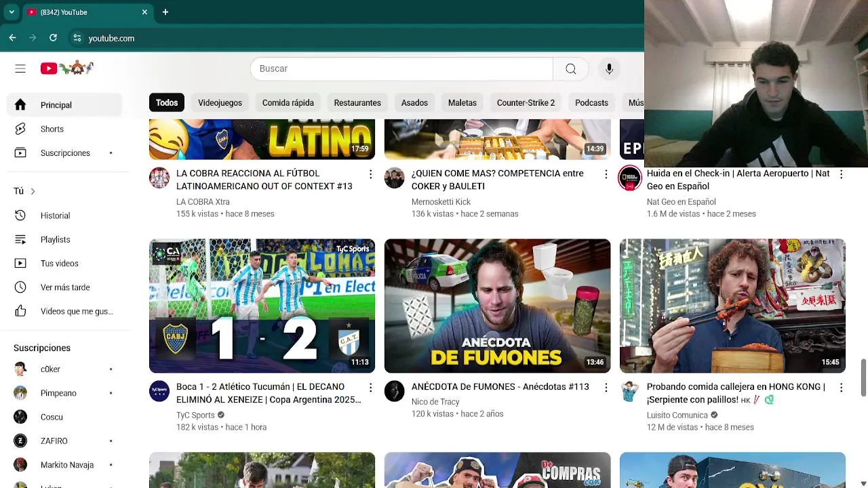Open Historial in the sidebar
The image size is (868, 488).
point(64,216)
